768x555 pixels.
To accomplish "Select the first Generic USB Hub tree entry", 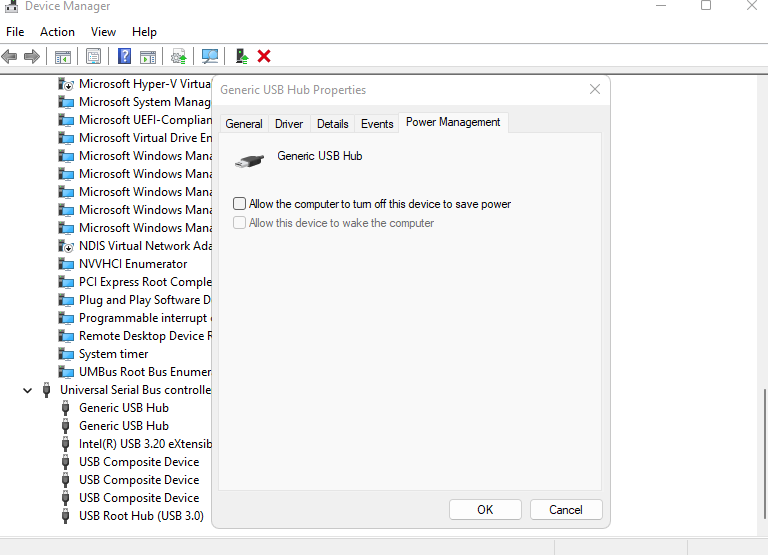I will pos(124,408).
